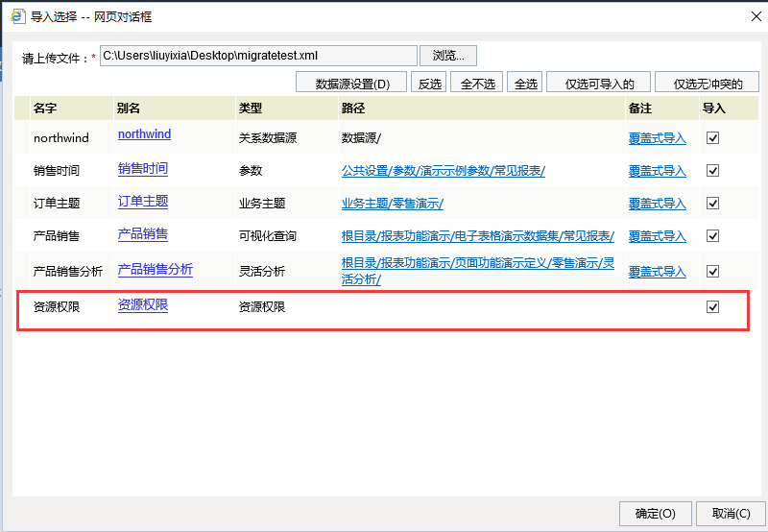Viewport: 768px width, 532px height.
Task: Open path link 公共设置/参数/演示示例参数/常见报表/
Action: click(x=444, y=171)
